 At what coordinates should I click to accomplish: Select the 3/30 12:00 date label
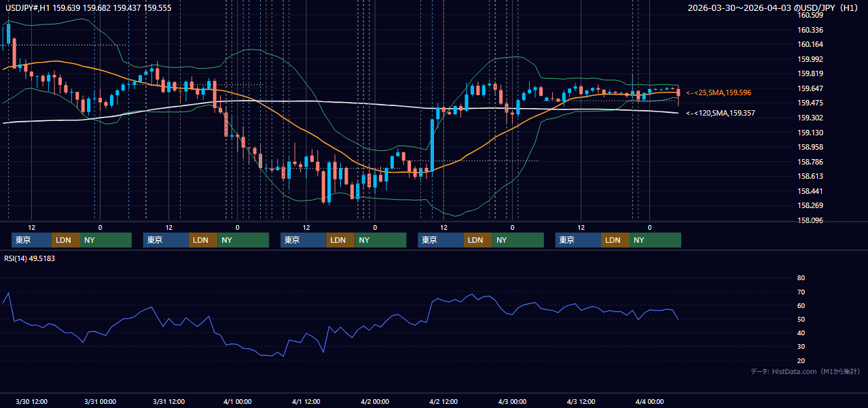click(31, 401)
